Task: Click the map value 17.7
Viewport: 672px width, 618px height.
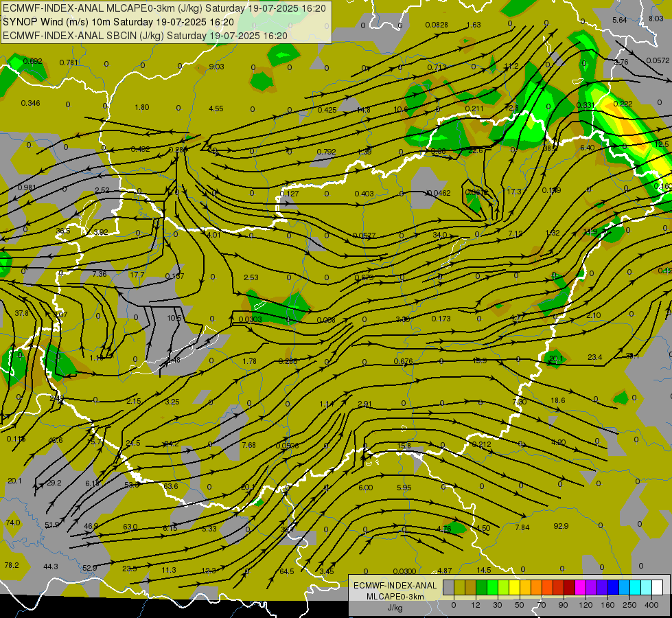Action: click(137, 275)
